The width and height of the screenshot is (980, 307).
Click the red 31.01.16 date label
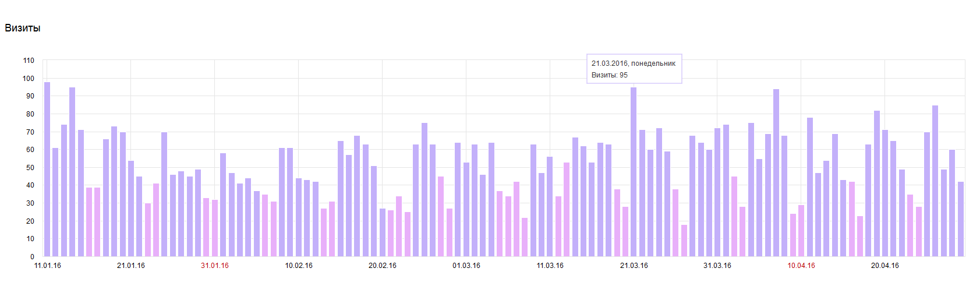click(215, 266)
